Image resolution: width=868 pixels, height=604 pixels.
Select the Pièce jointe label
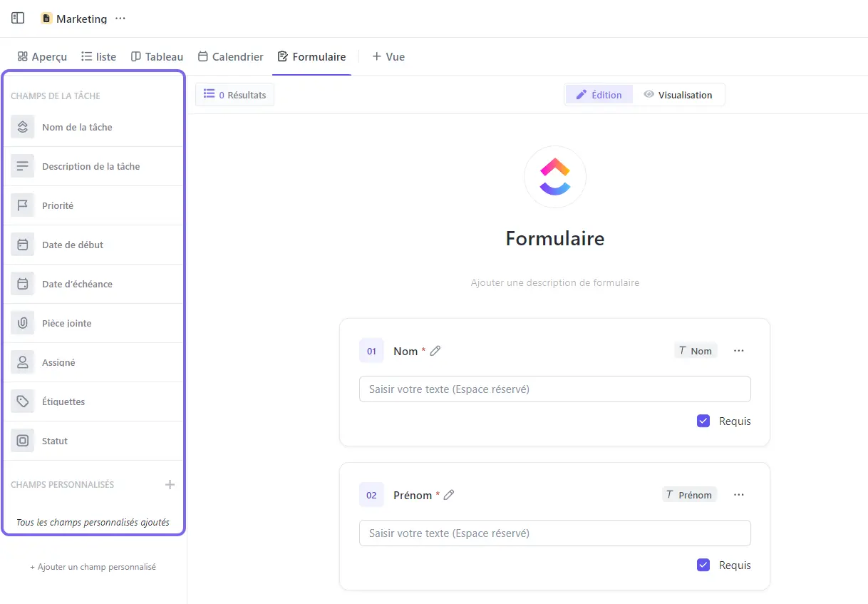(x=67, y=323)
